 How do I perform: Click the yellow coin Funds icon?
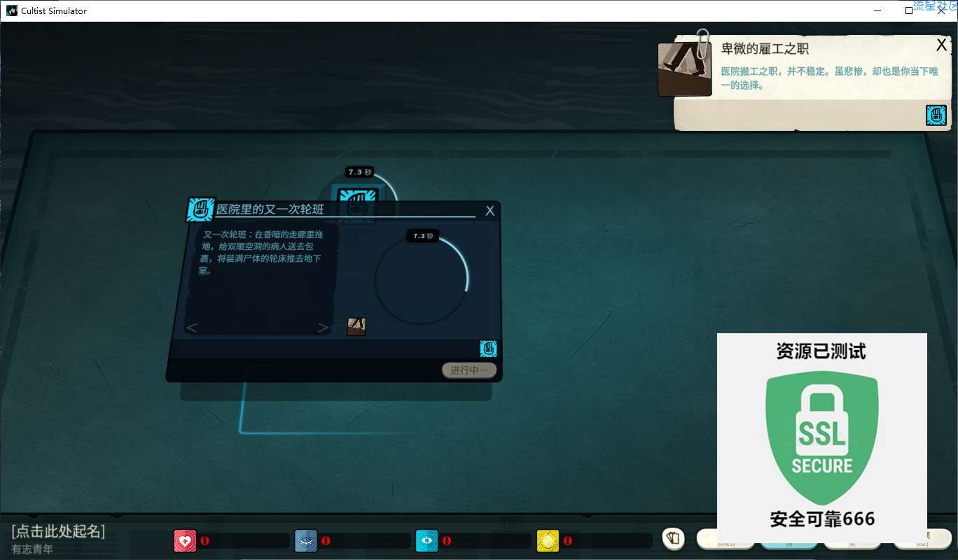(548, 541)
